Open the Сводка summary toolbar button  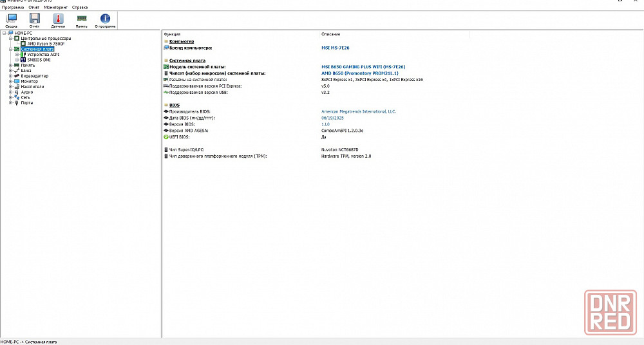[11, 20]
